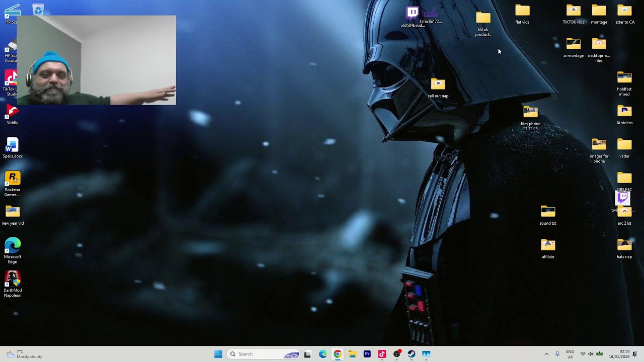
Task: Select the 'sound tst' folder
Action: click(548, 215)
